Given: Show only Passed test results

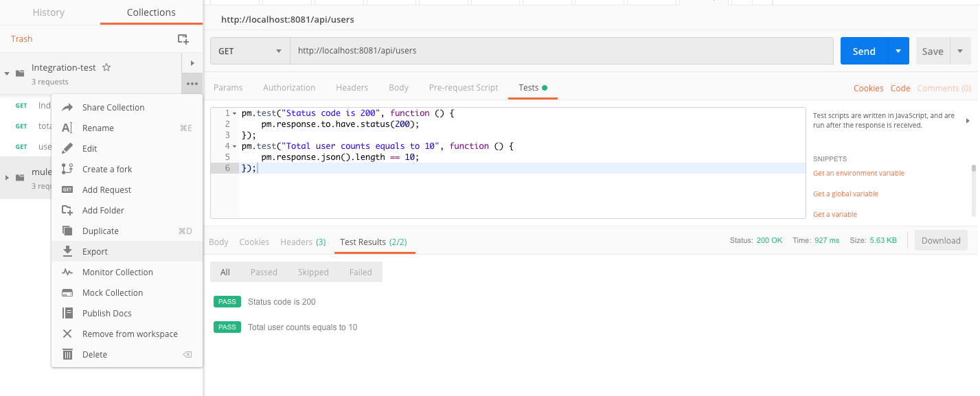Looking at the screenshot, I should (x=264, y=272).
